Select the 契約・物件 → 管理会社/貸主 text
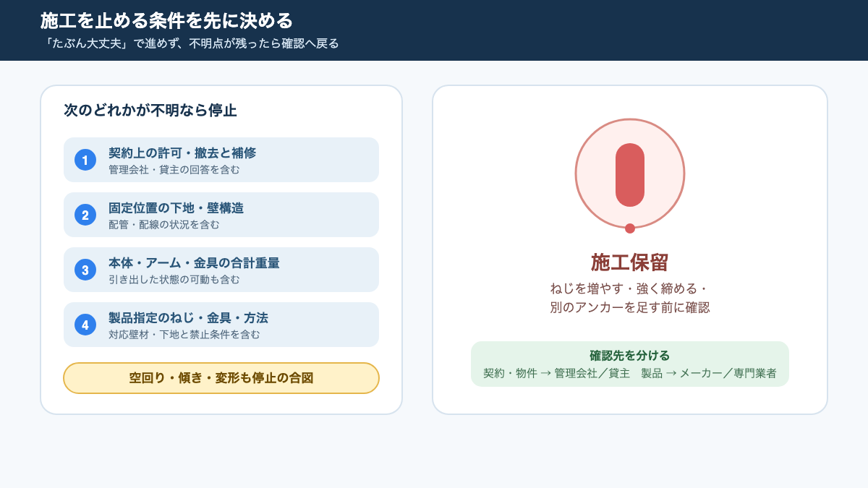The image size is (868, 488). tap(556, 374)
